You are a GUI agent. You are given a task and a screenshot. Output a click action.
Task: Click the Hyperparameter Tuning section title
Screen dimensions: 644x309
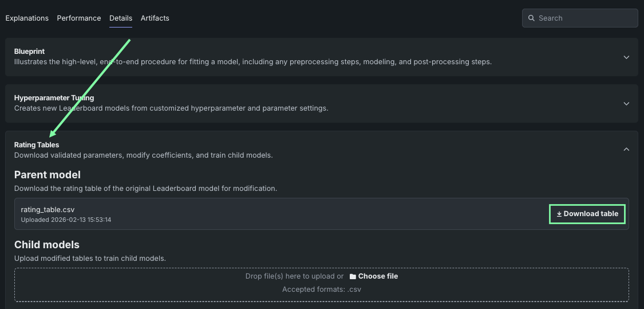(54, 98)
